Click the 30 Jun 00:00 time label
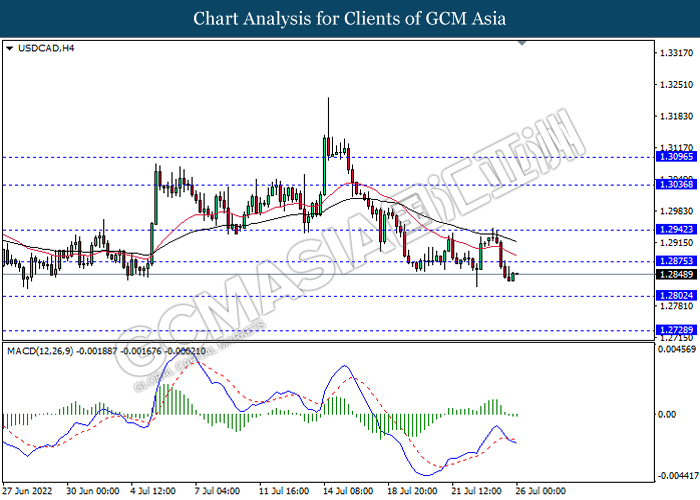The image size is (700, 500). 93,491
